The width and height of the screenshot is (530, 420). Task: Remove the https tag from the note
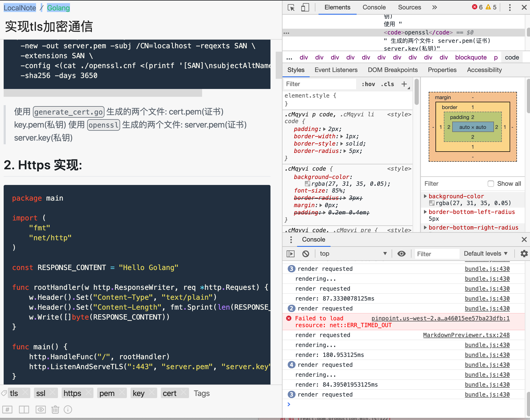89,393
